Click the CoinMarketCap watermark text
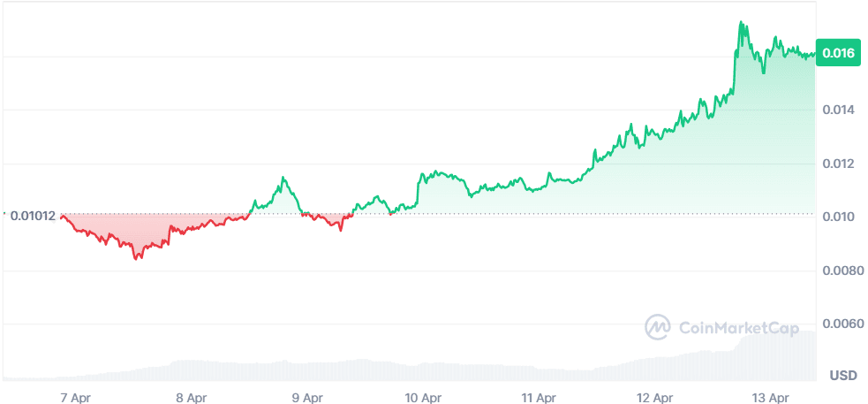The height and width of the screenshot is (404, 868). (x=738, y=328)
